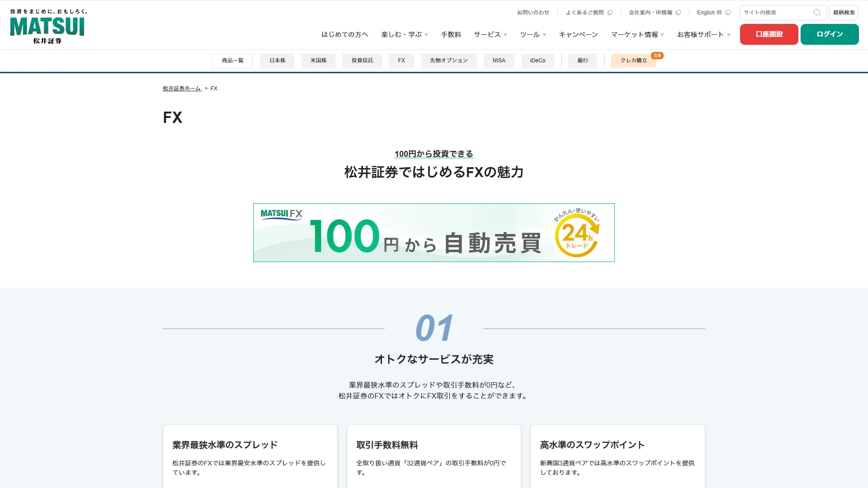The width and height of the screenshot is (868, 488).
Task: Click external-link icon beside English IR
Action: click(728, 13)
